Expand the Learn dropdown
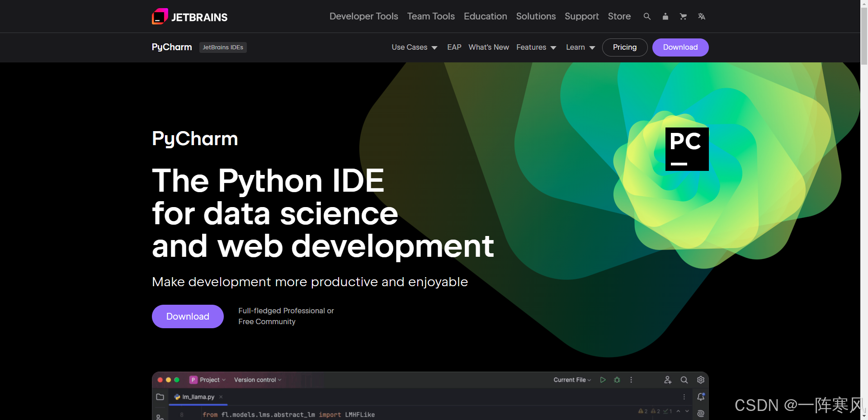 click(580, 47)
